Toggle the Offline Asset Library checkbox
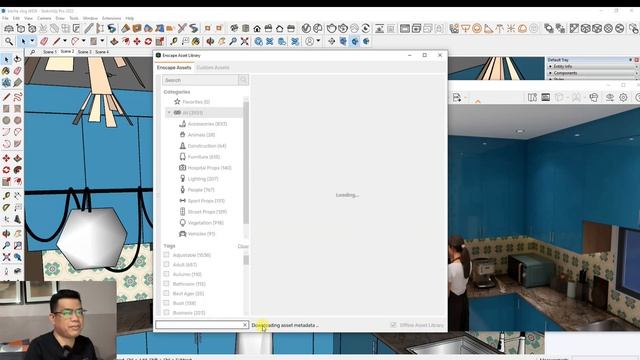The height and width of the screenshot is (360, 640). click(393, 325)
